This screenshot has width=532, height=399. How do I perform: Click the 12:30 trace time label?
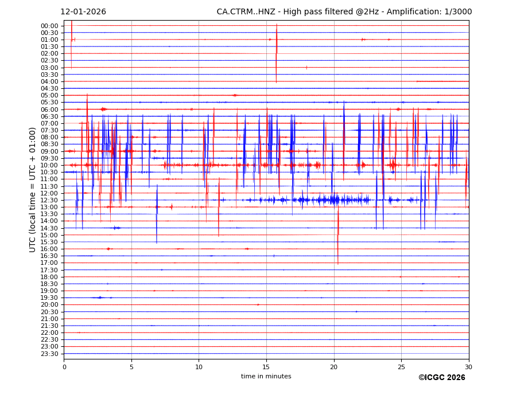tap(49, 200)
